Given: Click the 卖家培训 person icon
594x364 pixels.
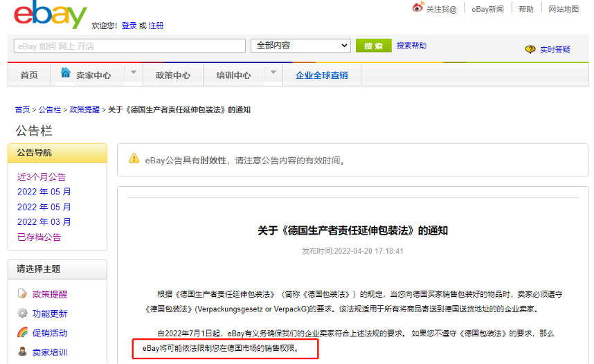Looking at the screenshot, I should coord(22,352).
